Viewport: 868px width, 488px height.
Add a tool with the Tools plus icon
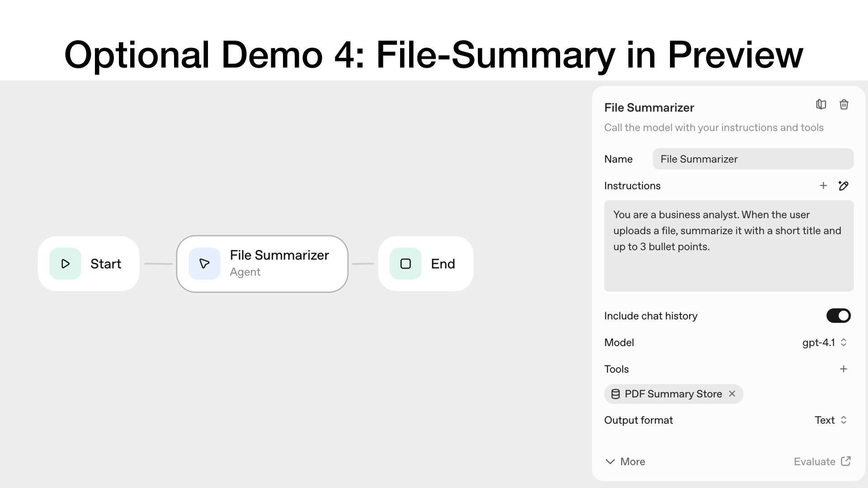(x=843, y=369)
